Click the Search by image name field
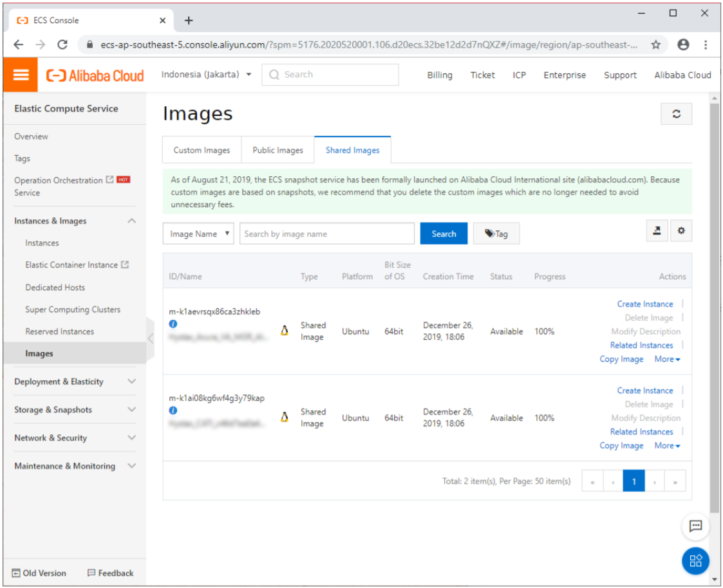The width and height of the screenshot is (723, 588). 327,234
